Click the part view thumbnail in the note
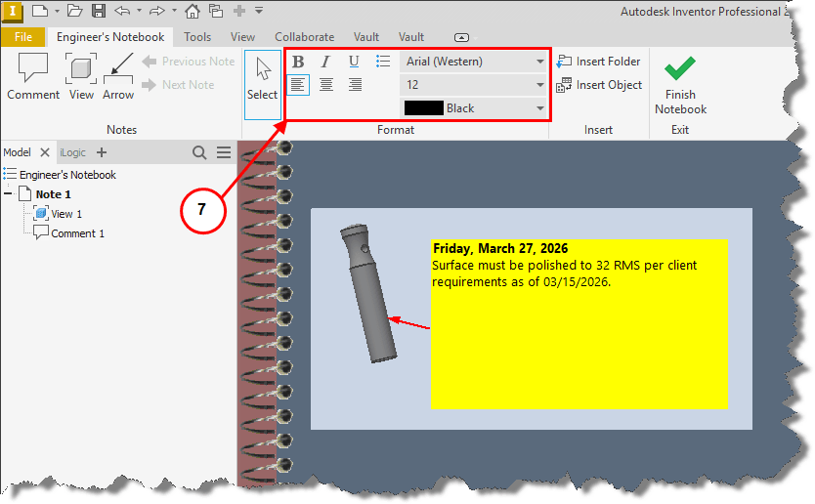The image size is (815, 504). coord(368,294)
